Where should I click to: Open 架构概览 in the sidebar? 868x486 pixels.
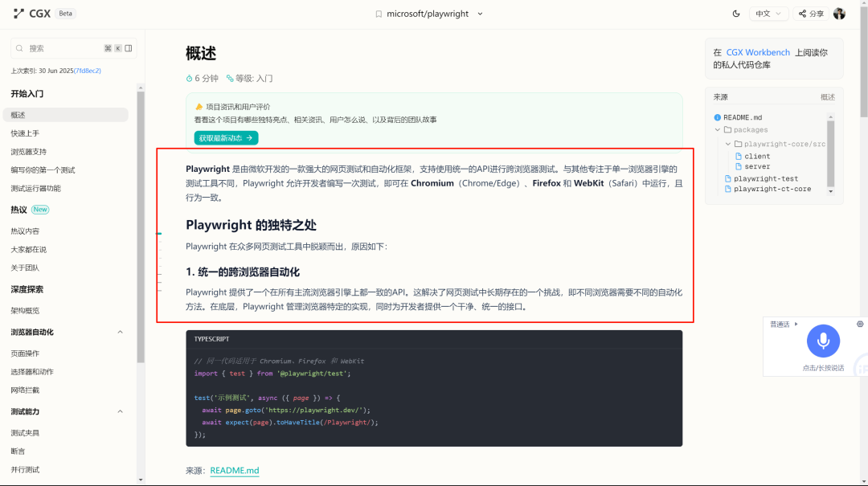(x=25, y=311)
